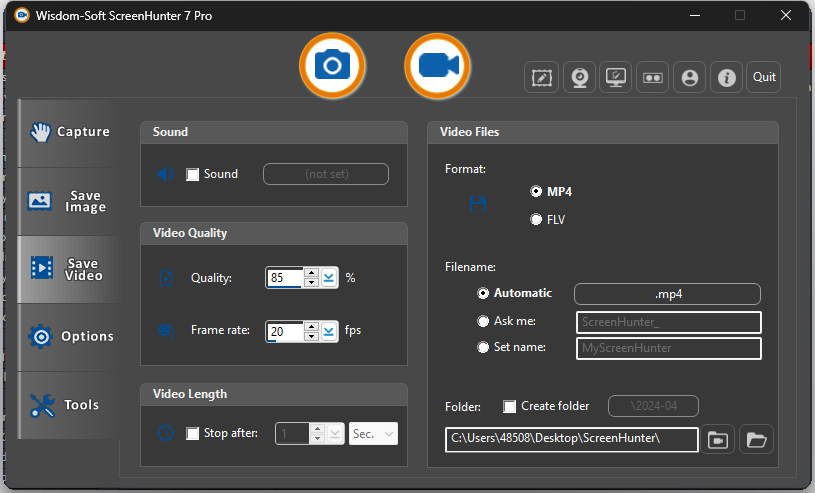This screenshot has height=493, width=815.
Task: Click the blue save disk format icon
Action: coord(478,204)
